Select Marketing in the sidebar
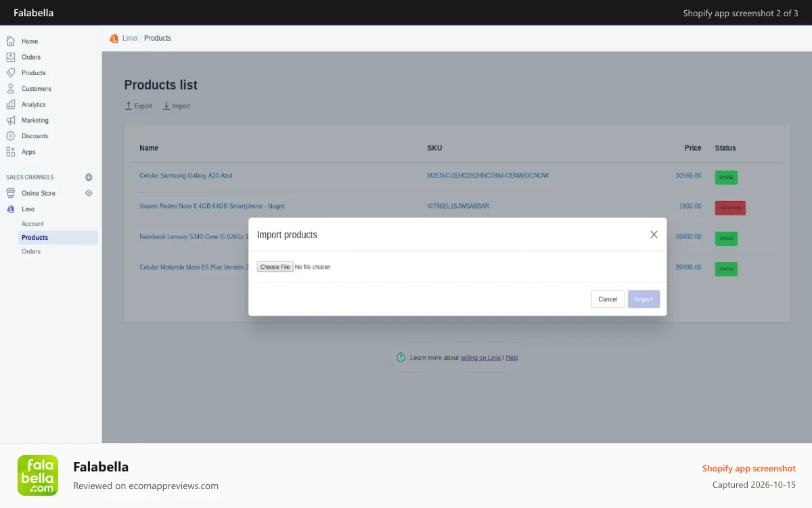 pos(35,120)
